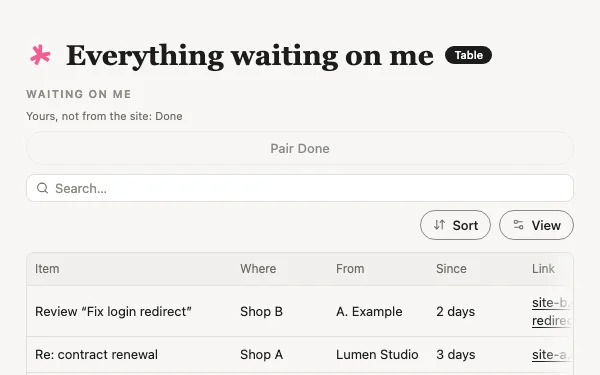Open the Sort options button
Screen dimensions: 600x375
point(455,225)
